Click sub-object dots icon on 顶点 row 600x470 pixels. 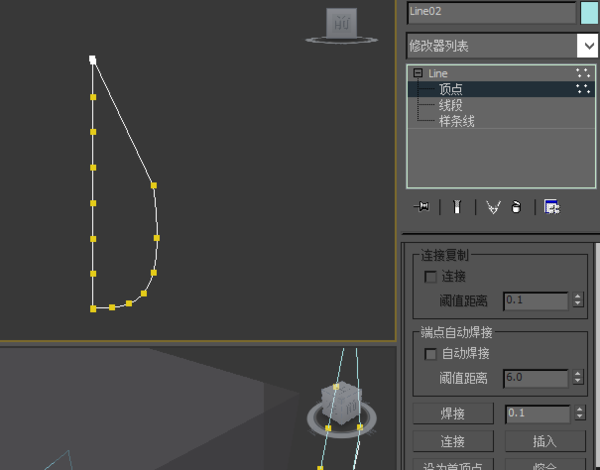click(x=583, y=89)
